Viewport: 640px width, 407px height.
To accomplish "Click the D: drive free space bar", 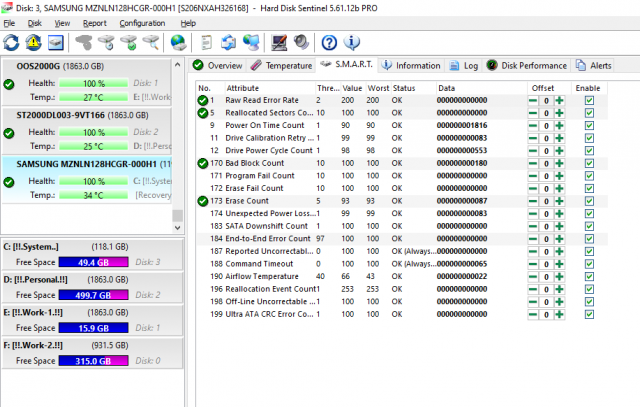I will (96, 295).
